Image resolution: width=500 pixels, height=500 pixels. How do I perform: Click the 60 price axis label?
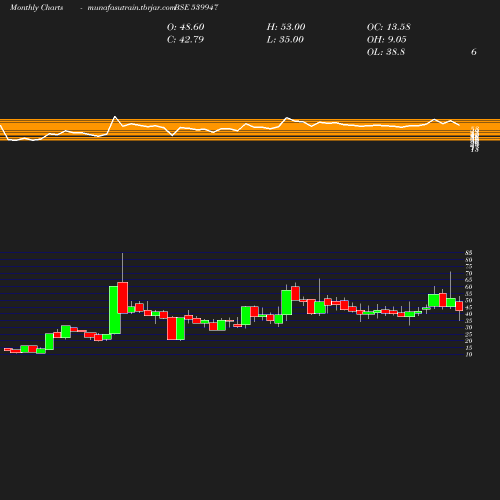coord(469,287)
